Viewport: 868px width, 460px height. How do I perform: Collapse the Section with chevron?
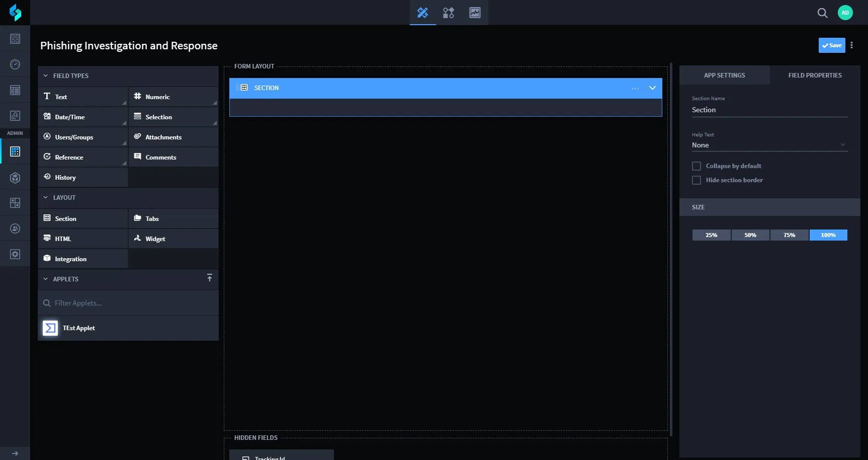point(652,88)
